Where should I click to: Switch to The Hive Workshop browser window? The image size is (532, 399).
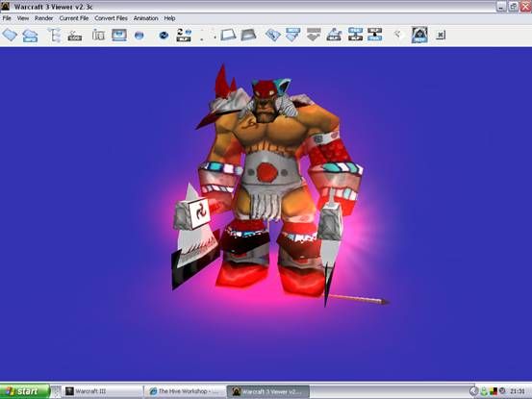click(185, 391)
